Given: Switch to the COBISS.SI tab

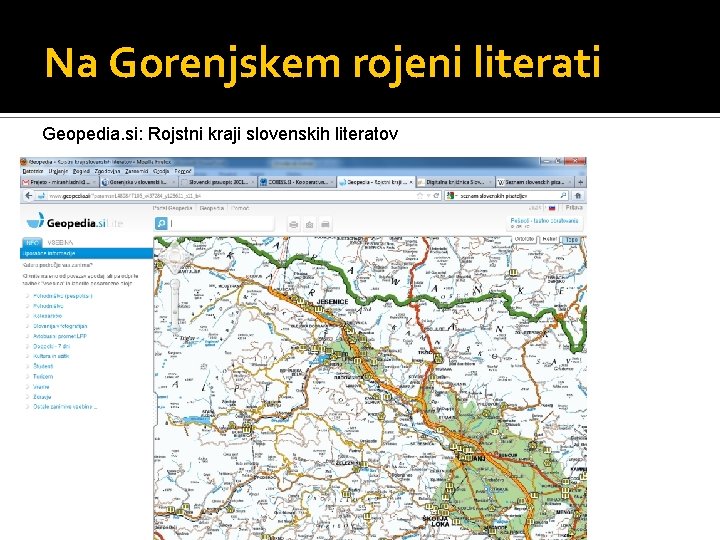Looking at the screenshot, I should 297,182.
